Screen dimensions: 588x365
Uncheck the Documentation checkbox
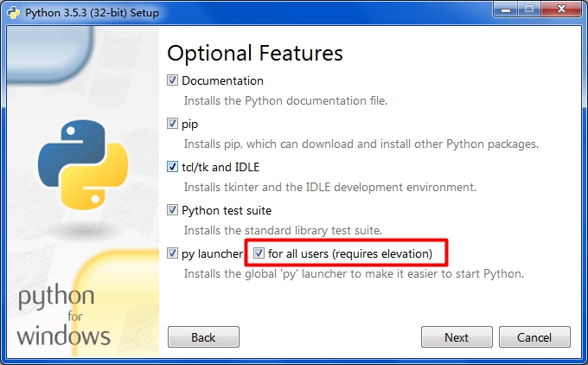coord(172,80)
